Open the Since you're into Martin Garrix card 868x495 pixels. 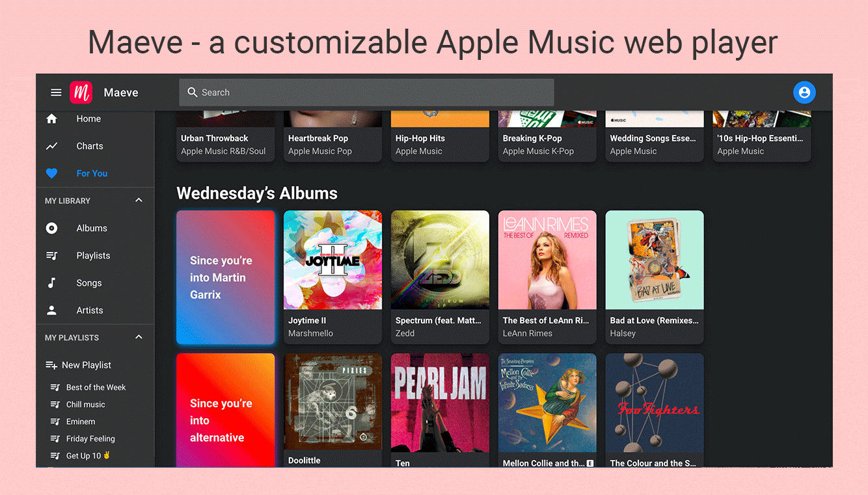[x=225, y=277]
